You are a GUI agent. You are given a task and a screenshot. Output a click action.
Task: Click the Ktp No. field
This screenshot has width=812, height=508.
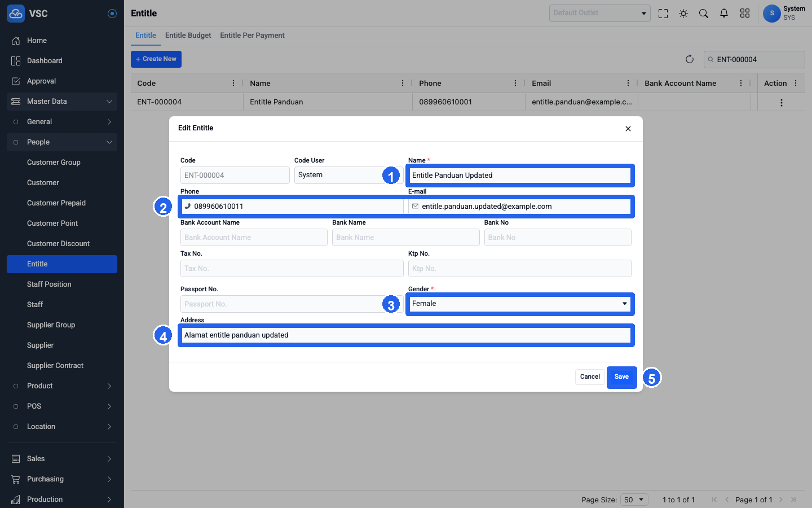pyautogui.click(x=520, y=269)
